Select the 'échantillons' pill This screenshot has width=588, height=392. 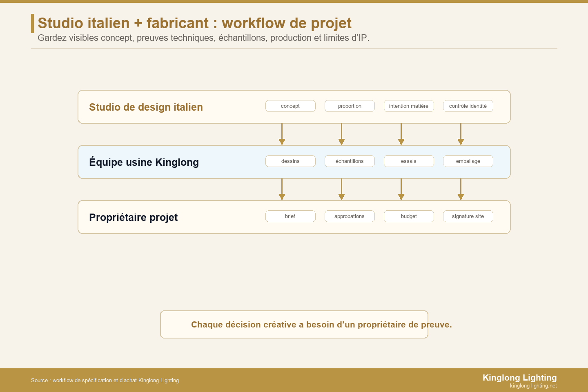coord(350,161)
